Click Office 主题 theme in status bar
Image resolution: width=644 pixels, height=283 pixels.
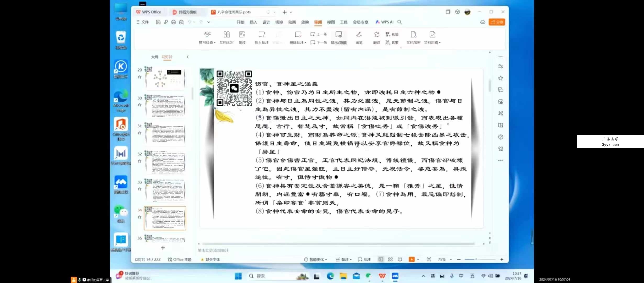click(x=180, y=259)
